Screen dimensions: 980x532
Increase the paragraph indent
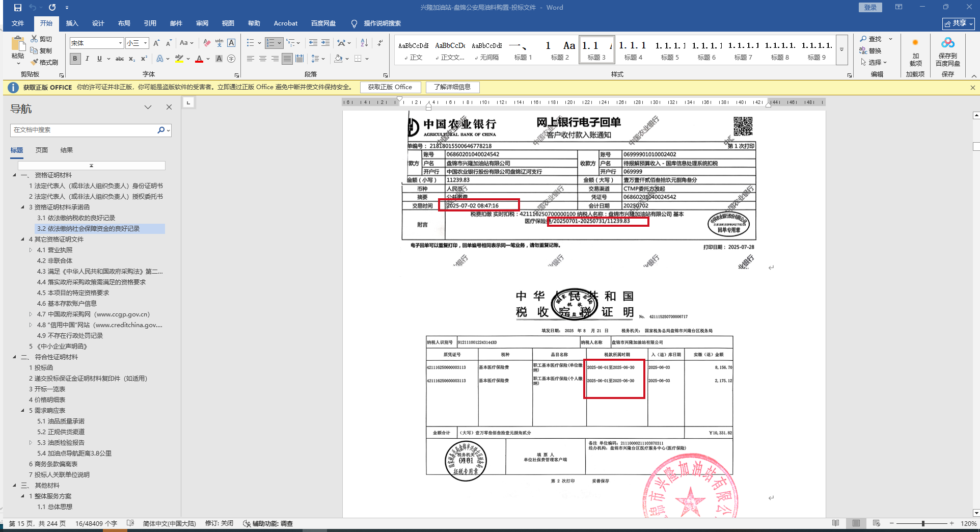click(x=325, y=43)
